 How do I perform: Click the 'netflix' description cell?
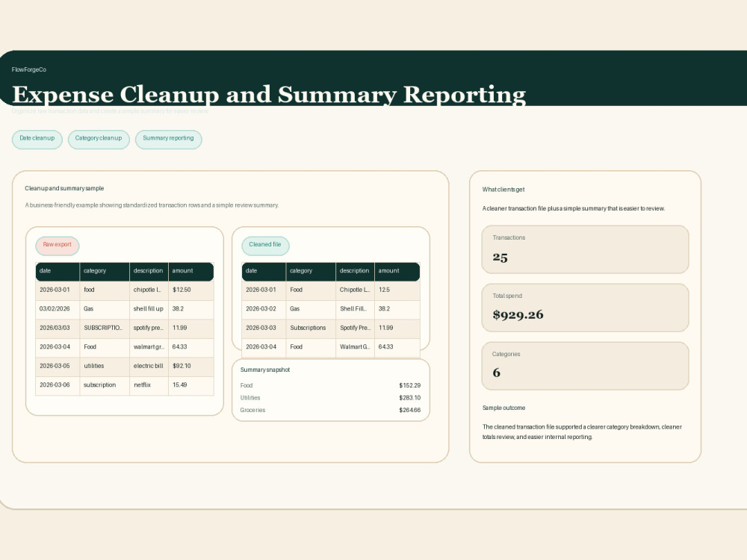click(x=149, y=386)
